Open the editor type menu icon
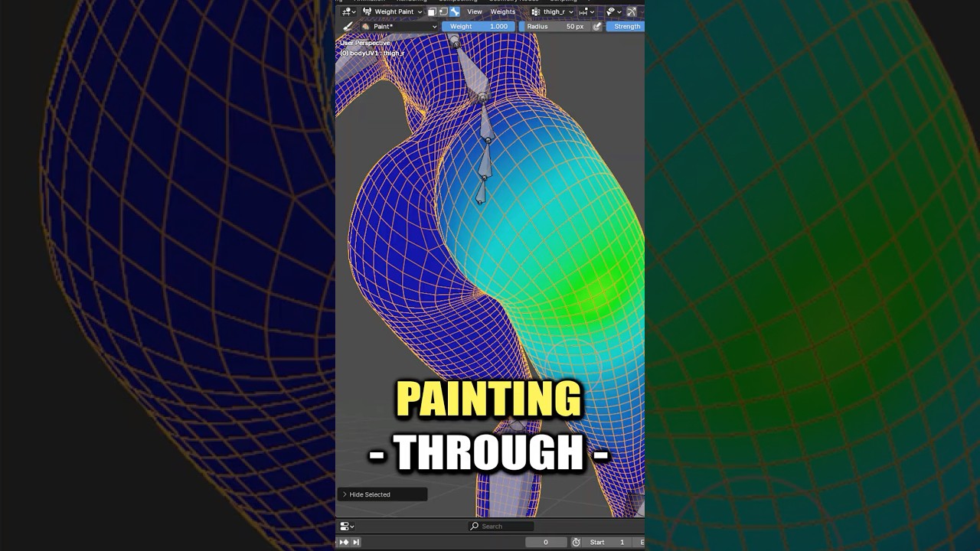 [348, 11]
